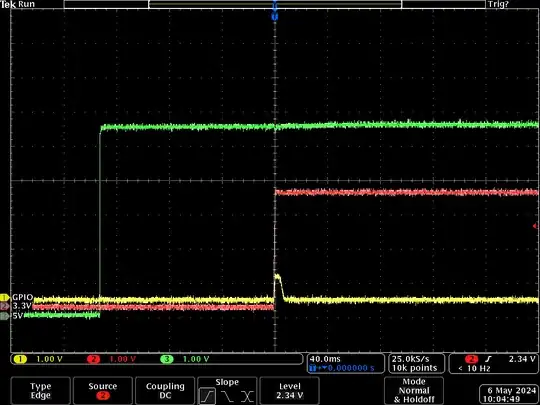The height and width of the screenshot is (405, 540).
Task: Open the trigger Level 2.34 V setting
Action: 290,391
